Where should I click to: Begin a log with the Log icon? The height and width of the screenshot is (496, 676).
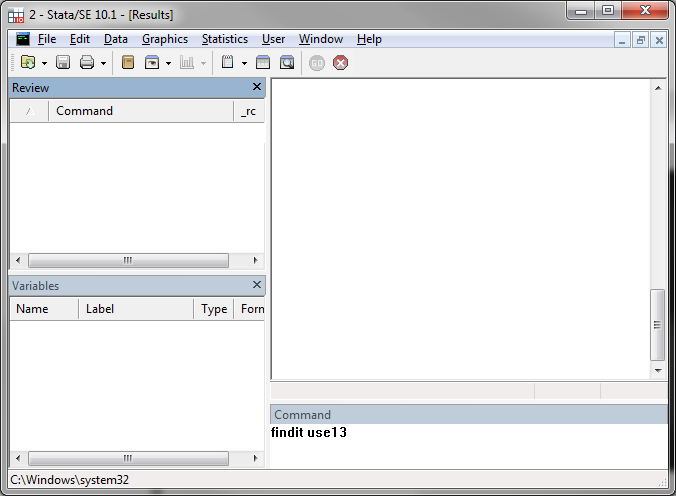tap(128, 63)
